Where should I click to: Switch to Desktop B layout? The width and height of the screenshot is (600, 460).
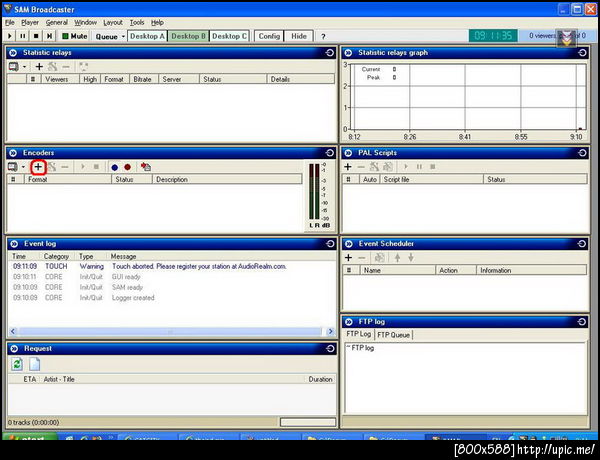[188, 36]
